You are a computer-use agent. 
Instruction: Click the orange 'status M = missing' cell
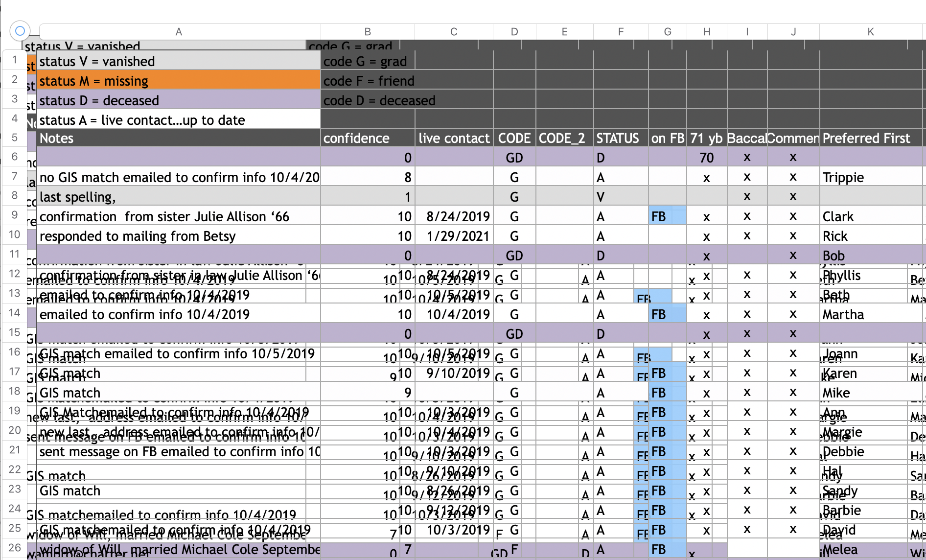click(x=179, y=80)
